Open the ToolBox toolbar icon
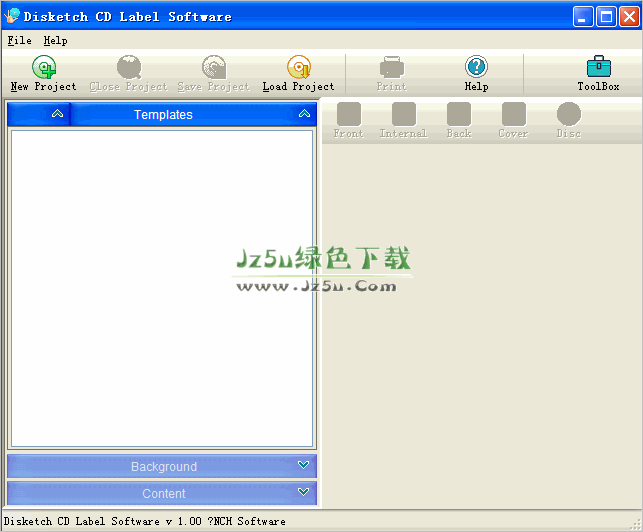The image size is (643, 532). click(599, 66)
